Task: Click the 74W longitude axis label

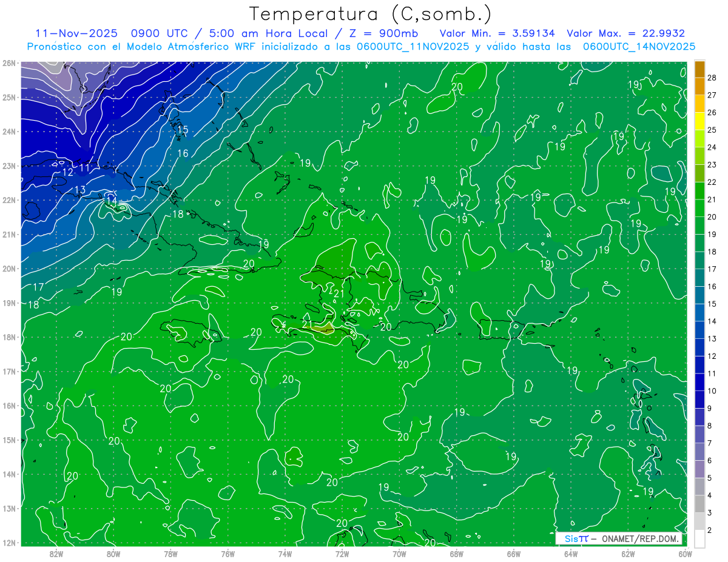Action: [285, 554]
